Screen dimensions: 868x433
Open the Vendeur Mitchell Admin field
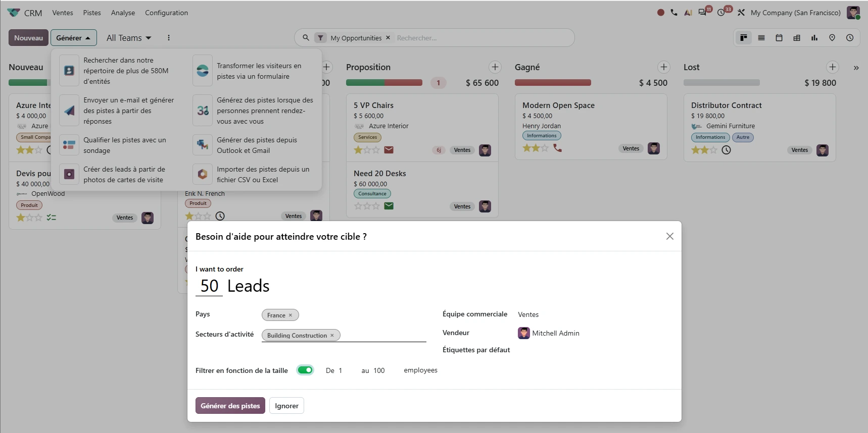click(x=549, y=333)
